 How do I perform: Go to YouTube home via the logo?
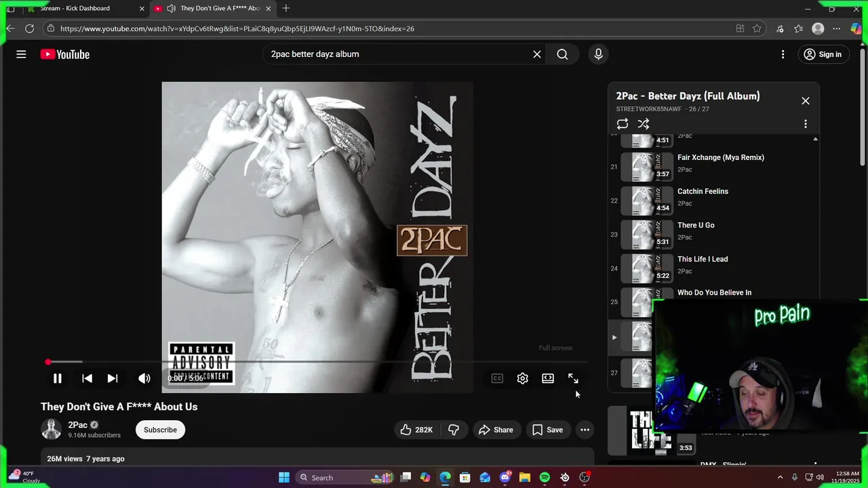(x=65, y=54)
